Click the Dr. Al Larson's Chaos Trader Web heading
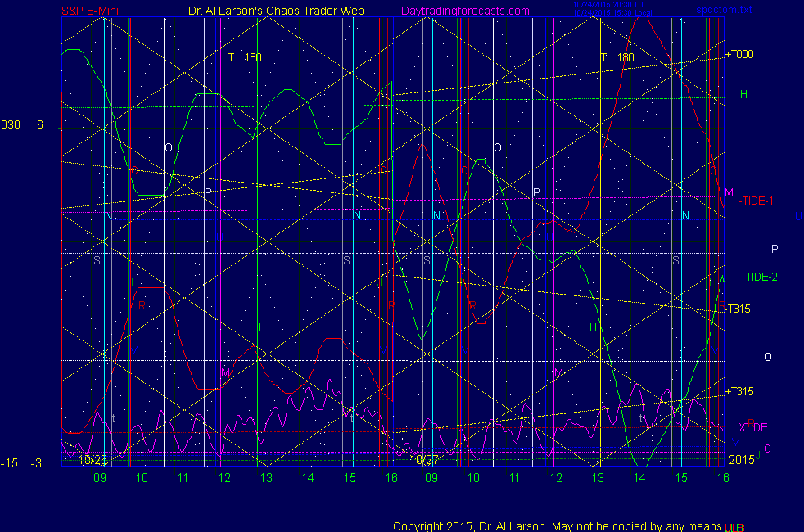The image size is (804, 532). click(x=276, y=11)
